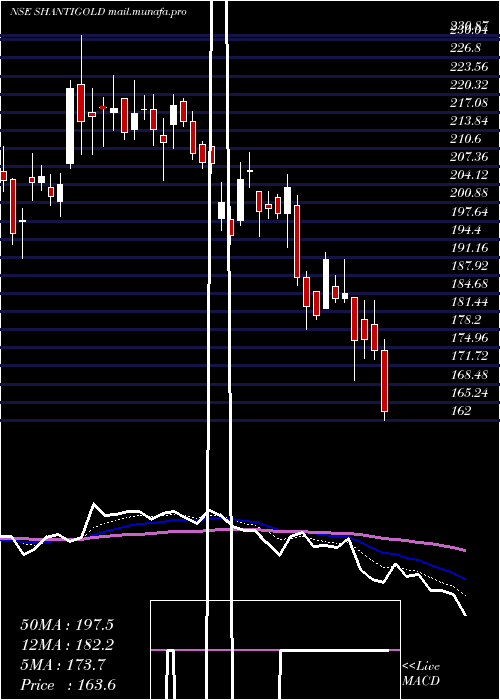Click the 168.48 price axis label
The height and width of the screenshot is (700, 500).
[x=469, y=374]
